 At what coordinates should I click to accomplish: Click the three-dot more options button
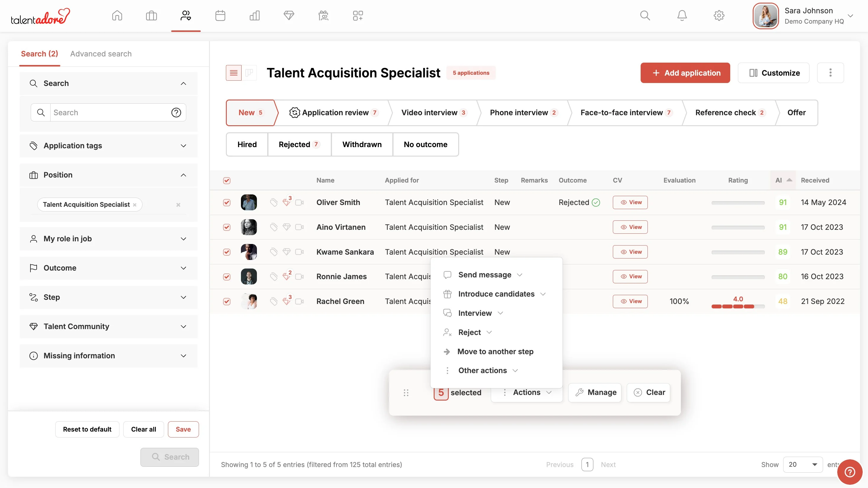tap(830, 73)
